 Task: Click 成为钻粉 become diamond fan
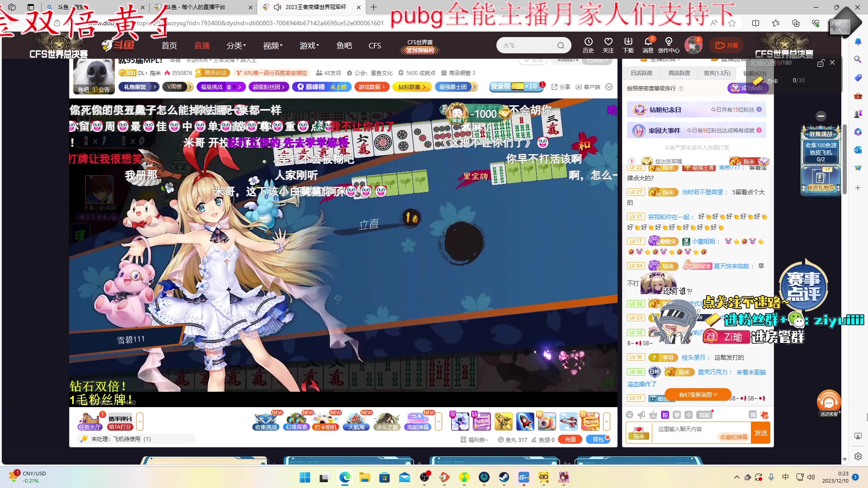tap(748, 88)
